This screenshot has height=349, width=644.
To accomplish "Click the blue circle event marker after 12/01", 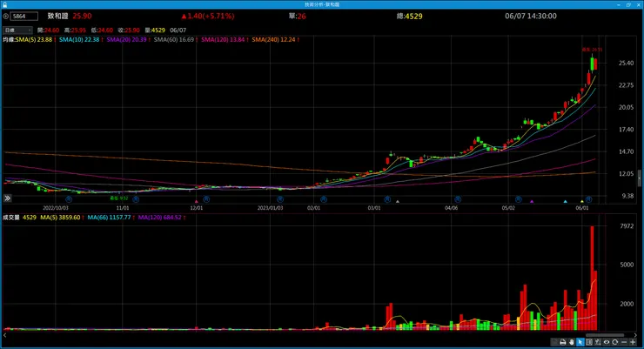I will click(x=206, y=199).
